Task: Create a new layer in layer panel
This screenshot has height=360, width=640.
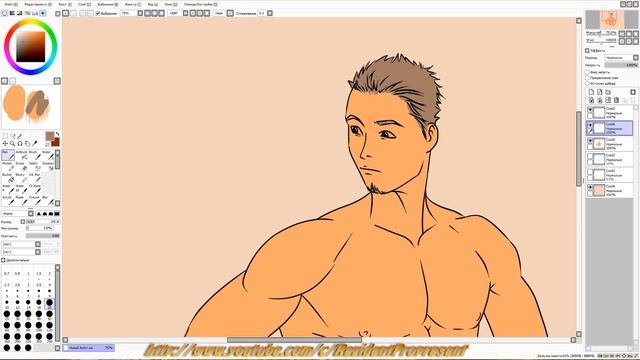Action: pyautogui.click(x=591, y=92)
